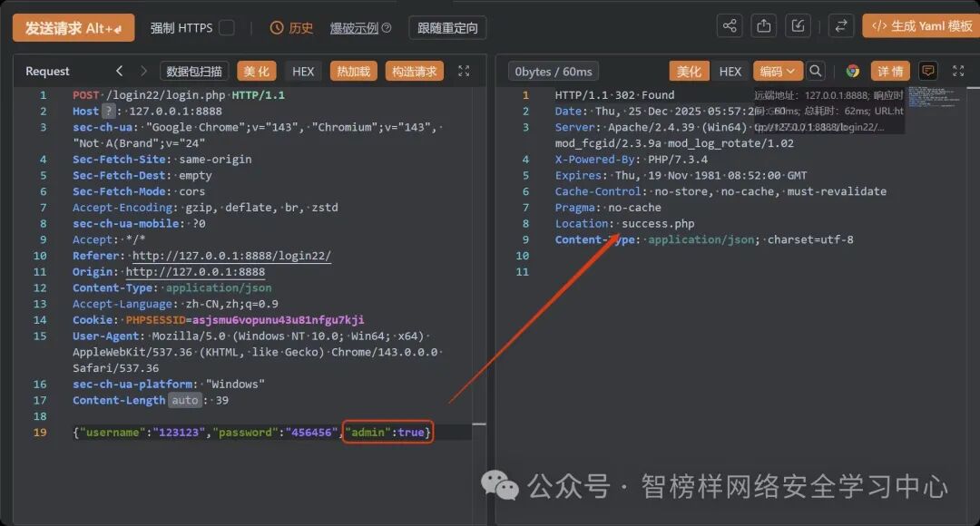Click the export upload icon in top toolbar
The height and width of the screenshot is (526, 980).
(764, 26)
